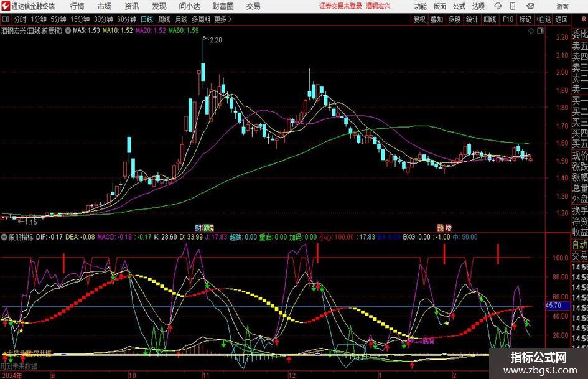The width and height of the screenshot is (588, 379).
Task: Click the 用到未来数据 notice text
Action: [19, 366]
